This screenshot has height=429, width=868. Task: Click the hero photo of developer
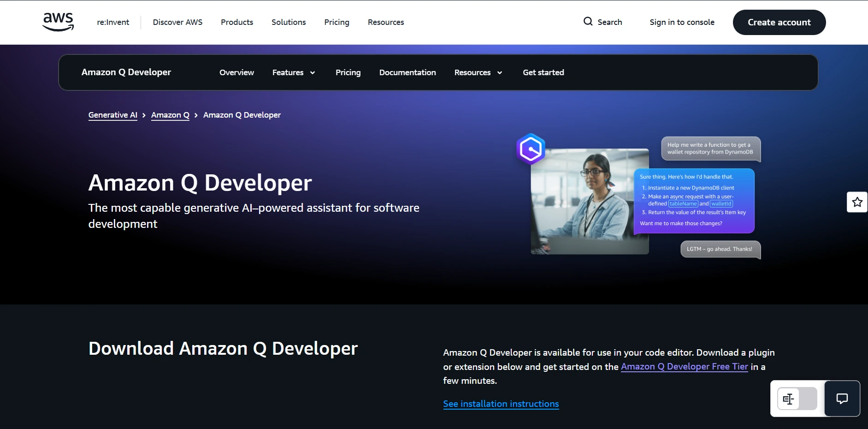(590, 202)
